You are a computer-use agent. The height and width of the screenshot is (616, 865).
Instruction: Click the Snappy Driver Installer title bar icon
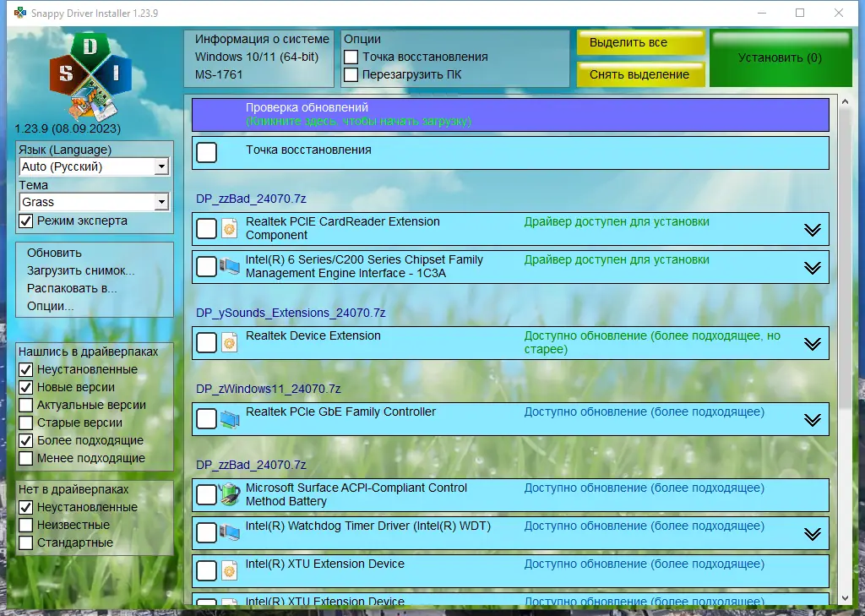pos(20,13)
